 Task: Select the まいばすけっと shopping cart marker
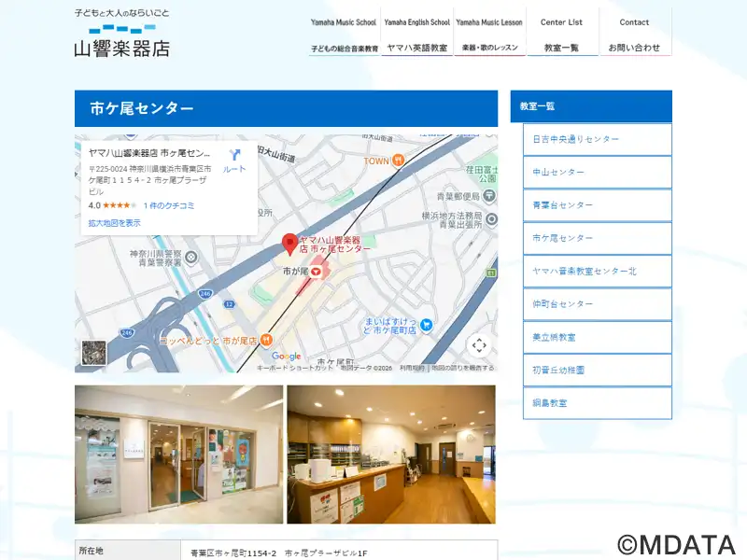[x=426, y=325]
